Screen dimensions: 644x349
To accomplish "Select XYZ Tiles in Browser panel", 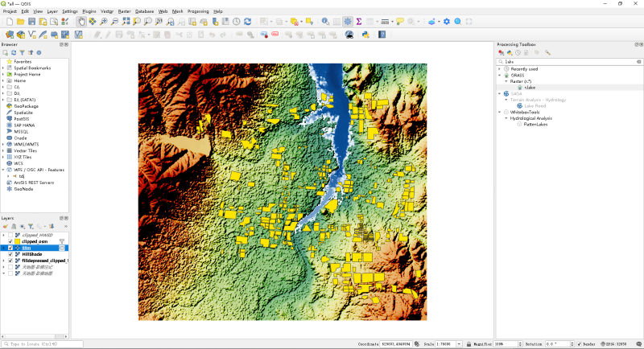I will click(23, 157).
